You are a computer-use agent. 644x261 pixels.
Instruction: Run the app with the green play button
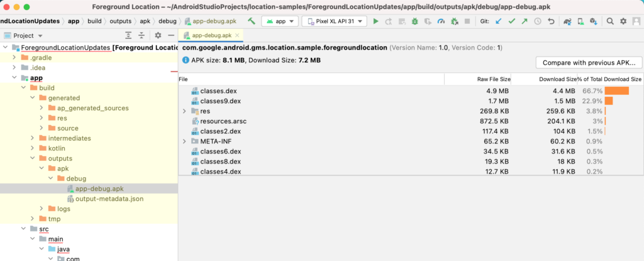coord(375,21)
